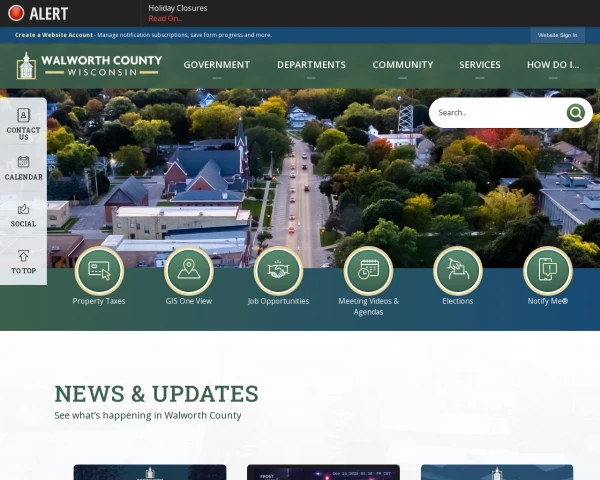Click the Elections text label

pos(458,301)
